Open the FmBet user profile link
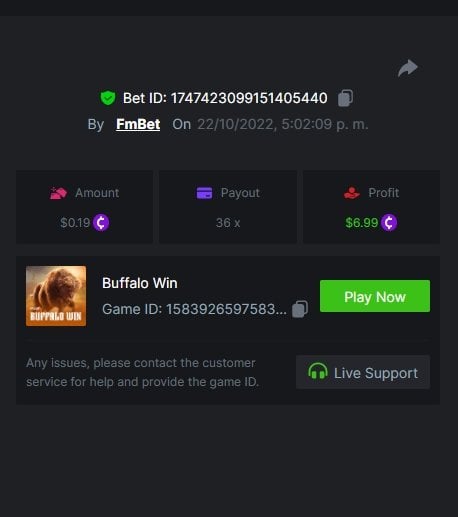 click(x=138, y=124)
